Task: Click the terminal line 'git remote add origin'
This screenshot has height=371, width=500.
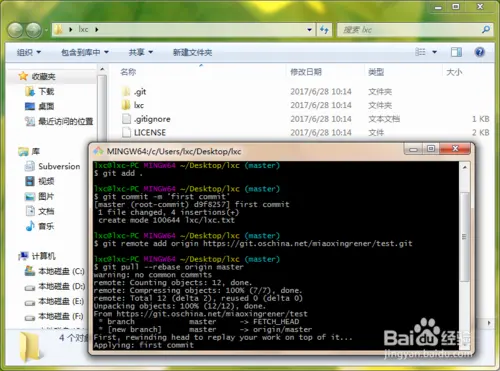Action: 253,244
